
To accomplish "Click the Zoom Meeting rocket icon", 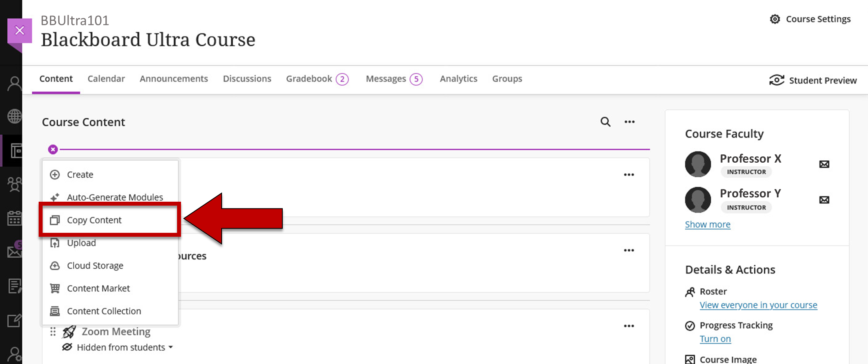I will [x=69, y=332].
